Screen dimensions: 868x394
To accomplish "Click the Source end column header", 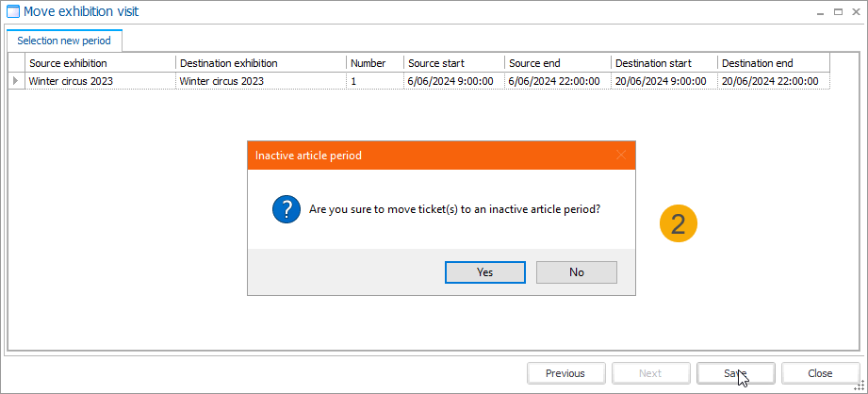I will 556,63.
